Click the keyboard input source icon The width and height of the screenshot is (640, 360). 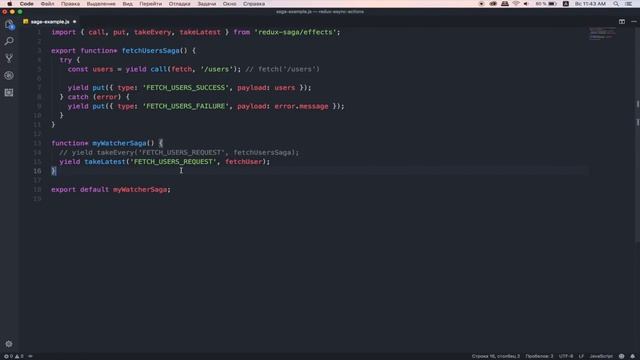[566, 4]
